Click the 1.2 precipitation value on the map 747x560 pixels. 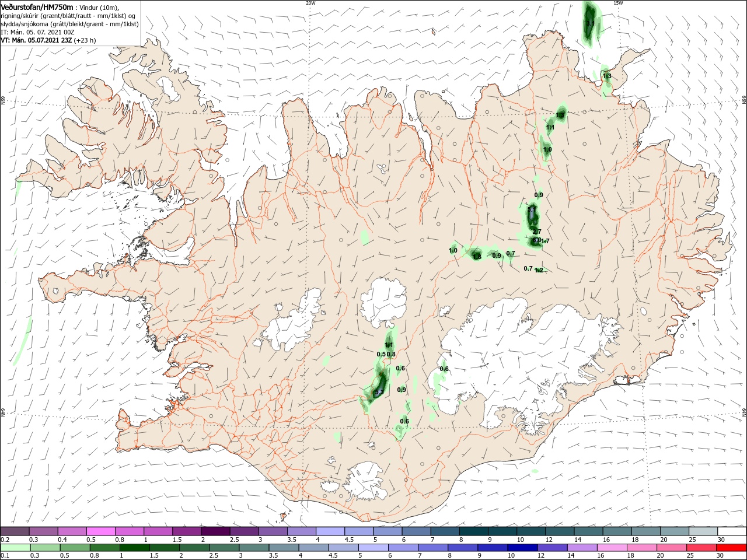[x=539, y=270]
